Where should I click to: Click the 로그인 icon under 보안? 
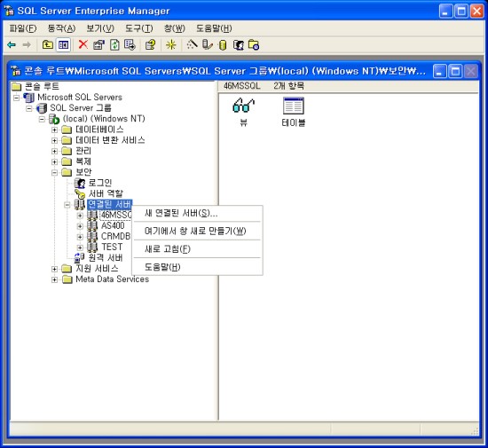coord(80,184)
